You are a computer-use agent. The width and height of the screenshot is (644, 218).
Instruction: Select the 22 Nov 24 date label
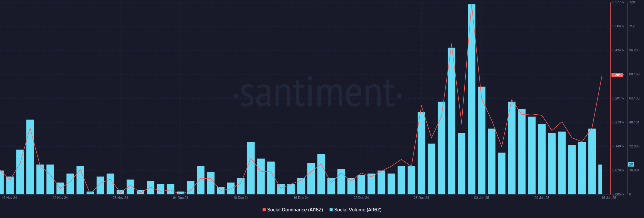point(60,198)
